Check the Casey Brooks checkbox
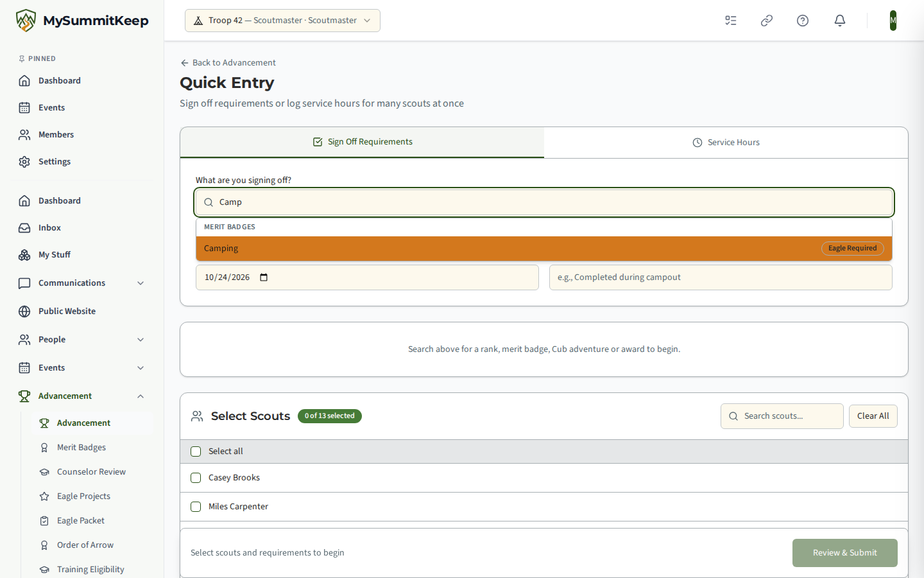This screenshot has height=578, width=924. point(196,478)
